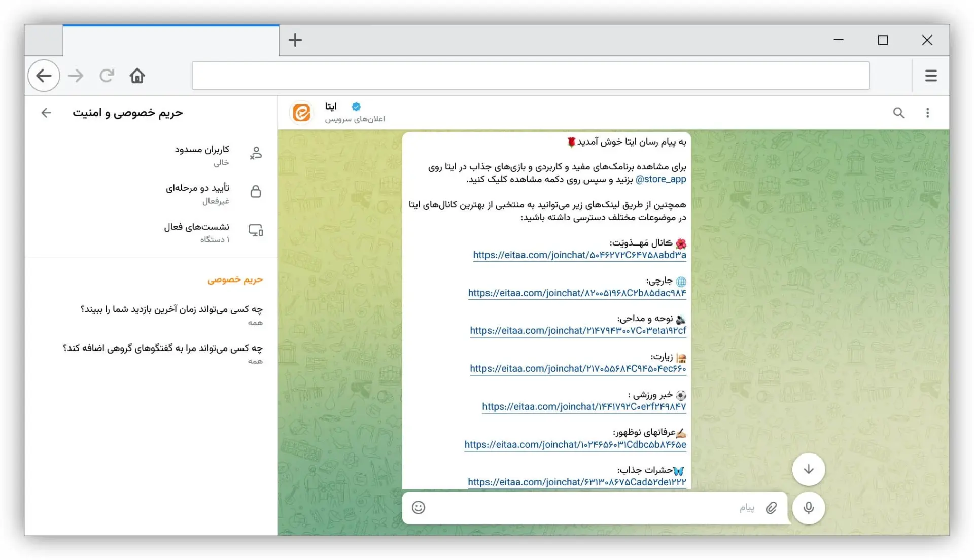
Task: Jump to bottom with down-arrow button
Action: (x=809, y=469)
